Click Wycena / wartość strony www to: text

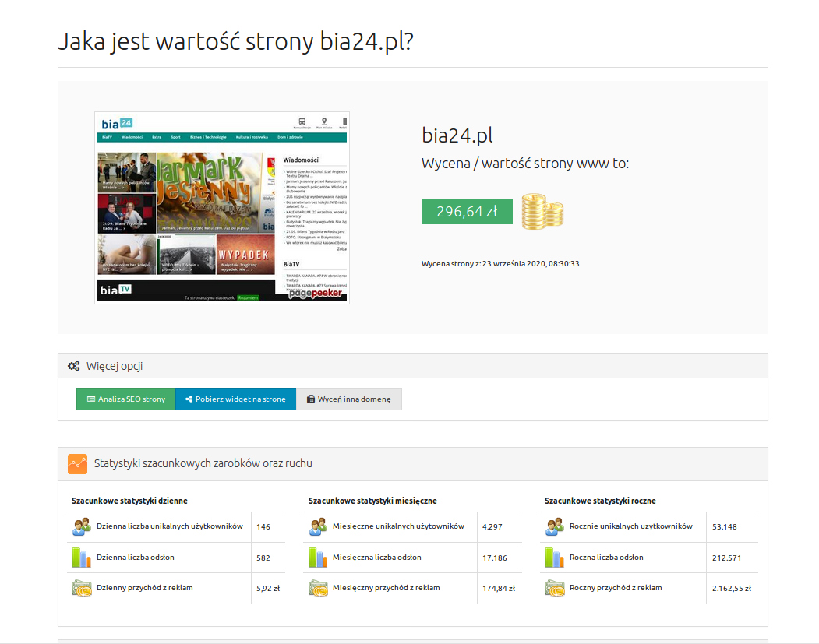[x=525, y=164]
